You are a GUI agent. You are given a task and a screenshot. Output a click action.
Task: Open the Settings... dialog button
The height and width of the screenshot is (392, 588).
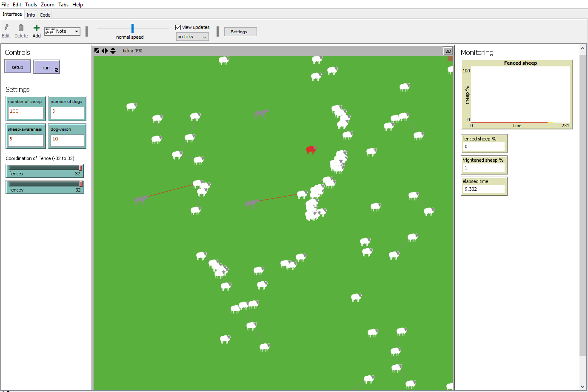[x=240, y=32]
